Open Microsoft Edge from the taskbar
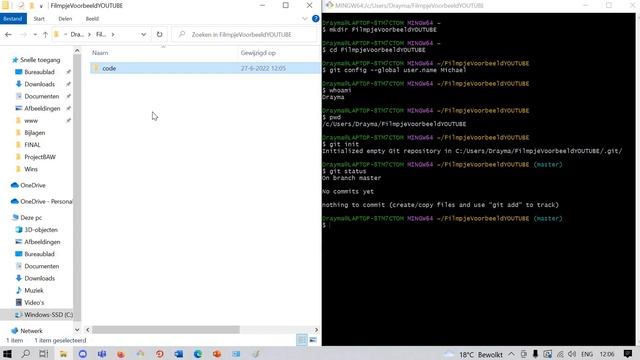The width and height of the screenshot is (640, 360). (x=198, y=354)
